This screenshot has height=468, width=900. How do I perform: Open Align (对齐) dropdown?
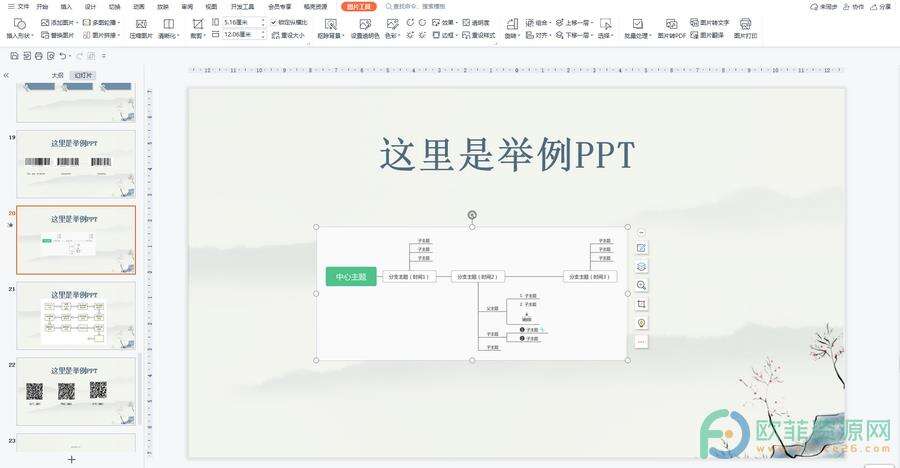[538, 36]
